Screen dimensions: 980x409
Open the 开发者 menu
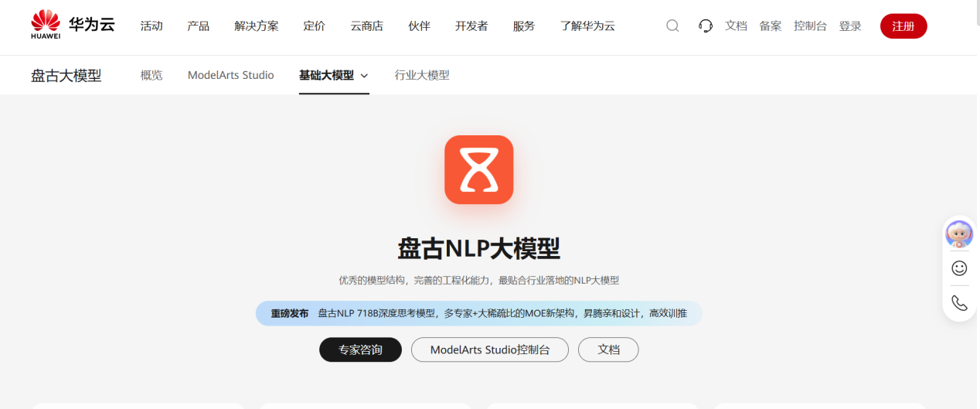coord(471,26)
